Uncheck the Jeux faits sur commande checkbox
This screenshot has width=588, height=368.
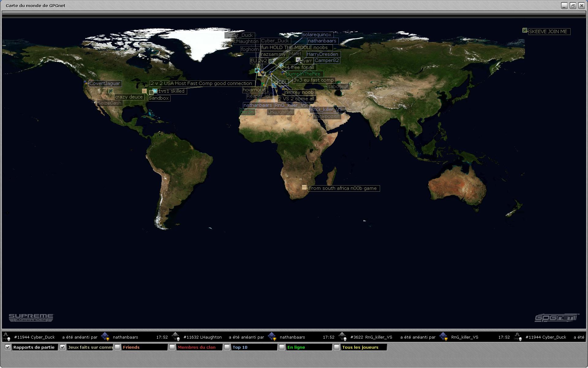pos(63,347)
